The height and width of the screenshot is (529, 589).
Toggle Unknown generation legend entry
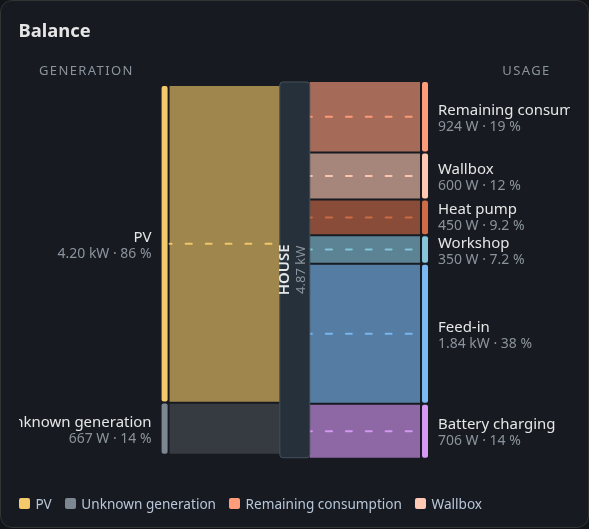tap(140, 504)
